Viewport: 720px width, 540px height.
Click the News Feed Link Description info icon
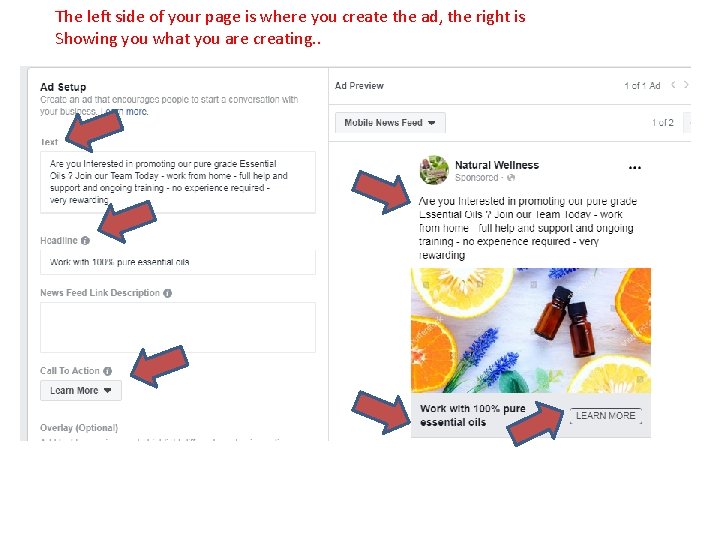coord(168,293)
